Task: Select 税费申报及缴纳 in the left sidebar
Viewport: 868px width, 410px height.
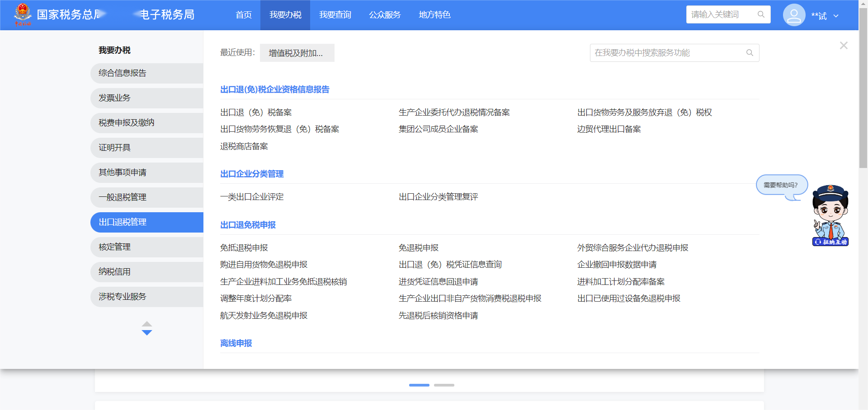Action: 127,123
